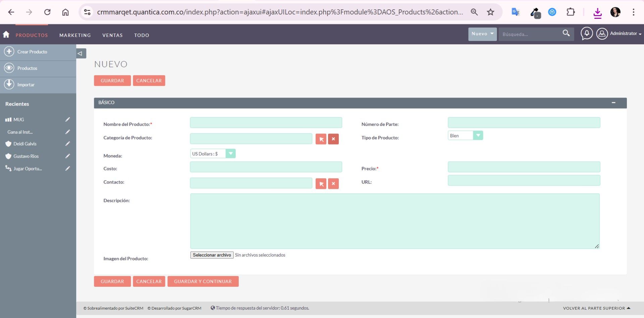Click the Nombre del Producto input field
644x318 pixels.
[x=266, y=123]
